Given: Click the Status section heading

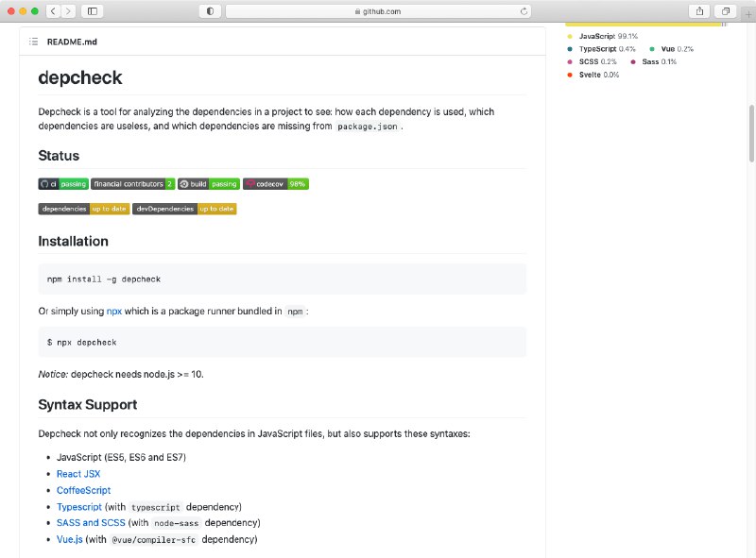Looking at the screenshot, I should tap(59, 156).
